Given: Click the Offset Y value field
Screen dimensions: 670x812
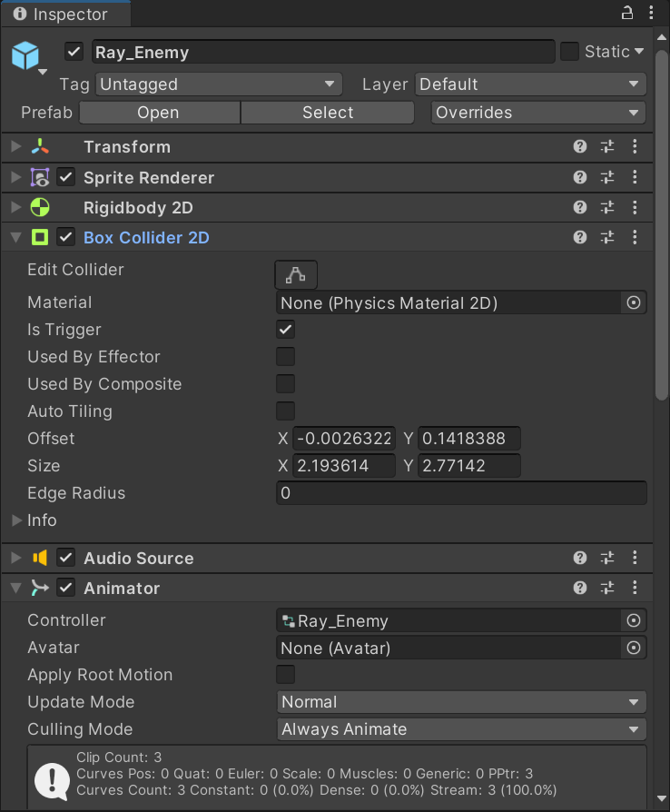Looking at the screenshot, I should pos(469,439).
